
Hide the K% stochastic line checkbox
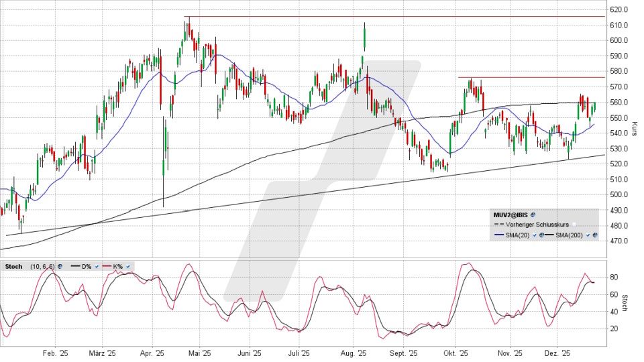click(x=128, y=266)
